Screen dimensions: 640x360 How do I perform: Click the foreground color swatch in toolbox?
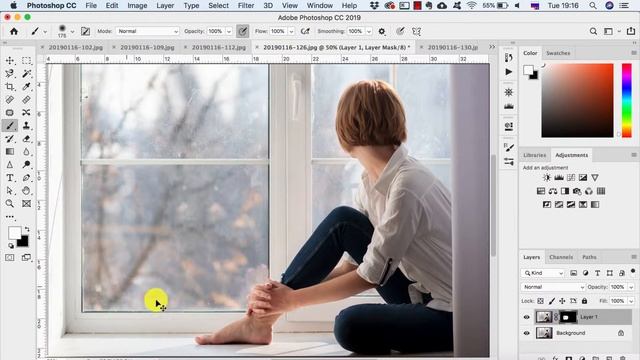15,233
